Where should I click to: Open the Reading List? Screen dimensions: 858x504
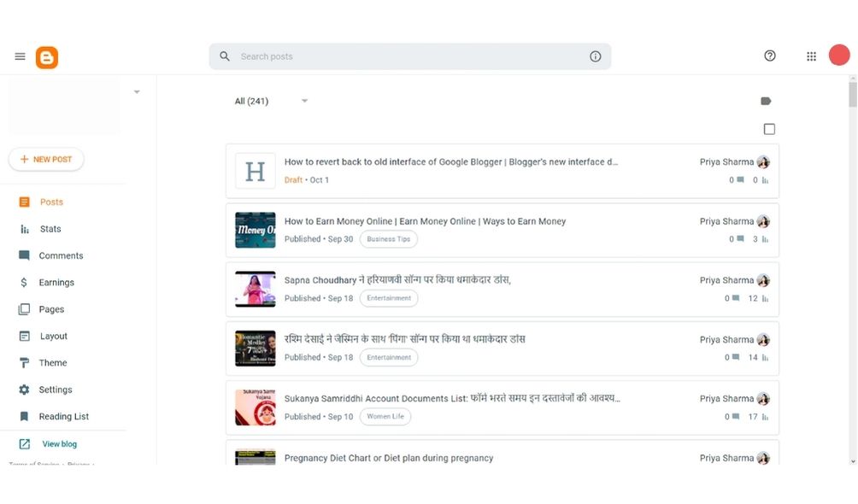point(63,417)
